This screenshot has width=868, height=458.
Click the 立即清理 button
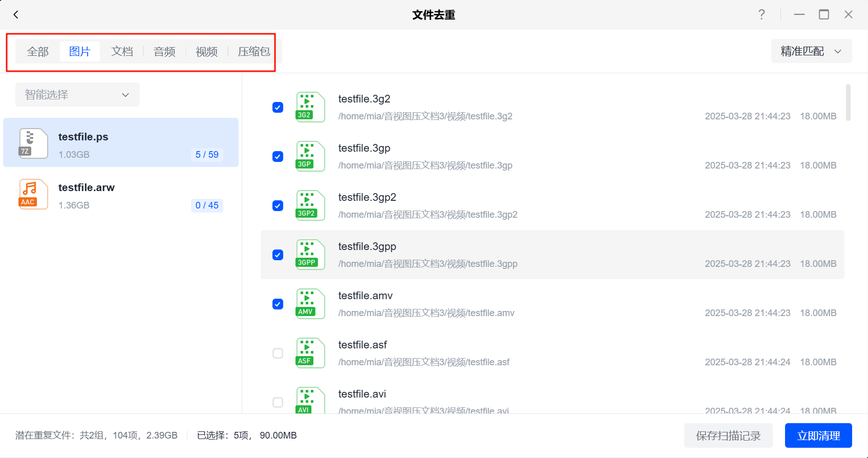pos(818,435)
